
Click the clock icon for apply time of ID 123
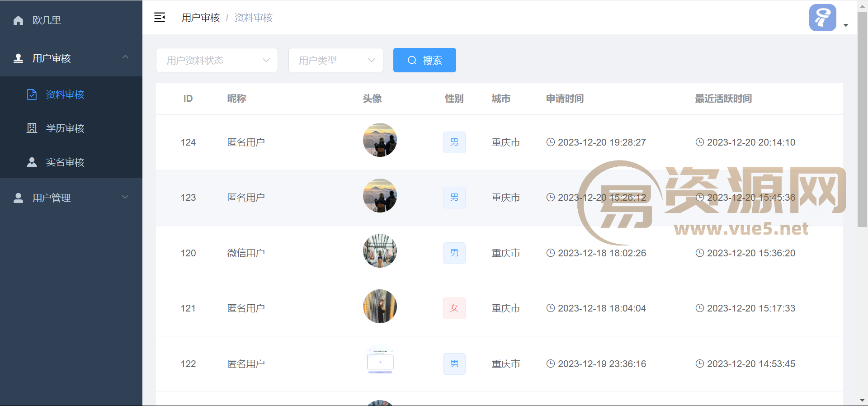[x=551, y=197]
